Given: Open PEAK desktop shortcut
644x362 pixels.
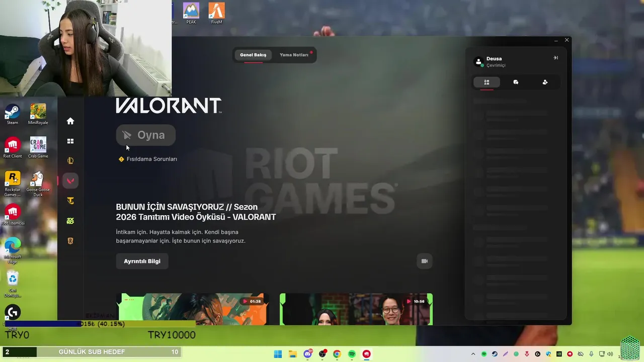Looking at the screenshot, I should pos(191,14).
